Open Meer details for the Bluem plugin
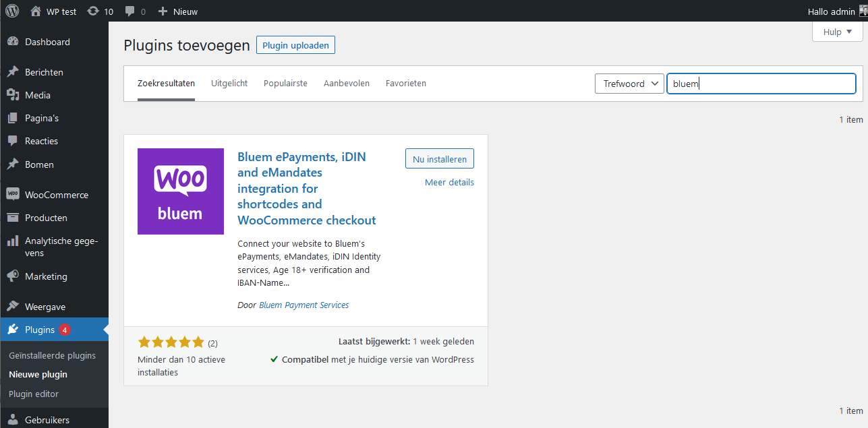 [449, 182]
